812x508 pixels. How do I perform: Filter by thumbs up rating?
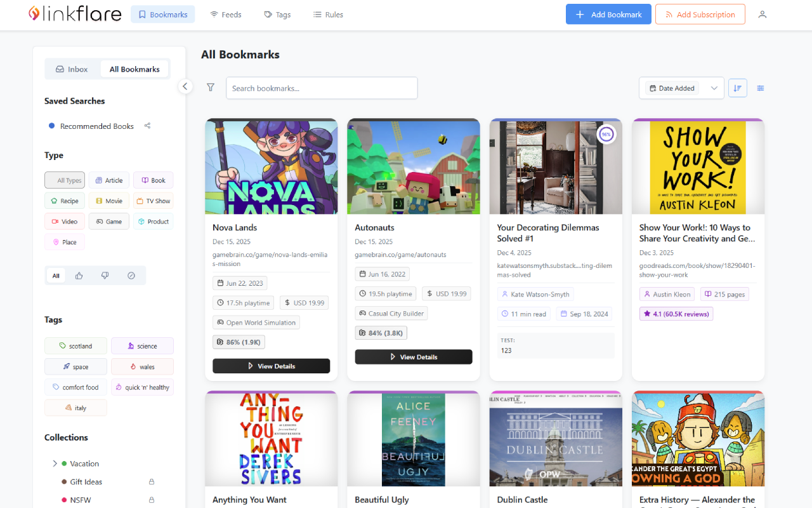pyautogui.click(x=79, y=276)
